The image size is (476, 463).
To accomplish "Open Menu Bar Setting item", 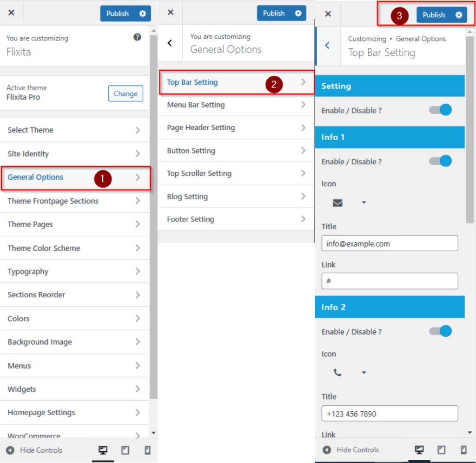I will 237,105.
